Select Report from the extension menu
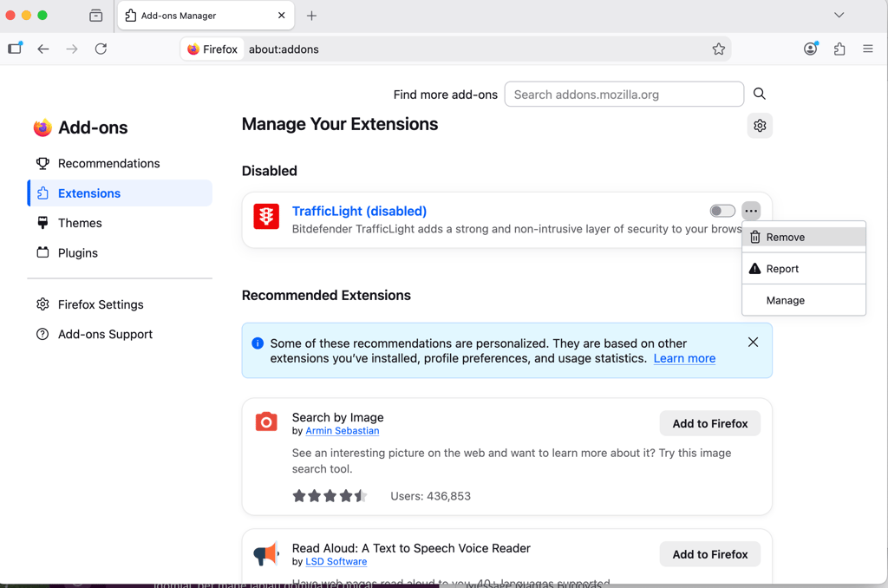The image size is (888, 588). click(804, 269)
